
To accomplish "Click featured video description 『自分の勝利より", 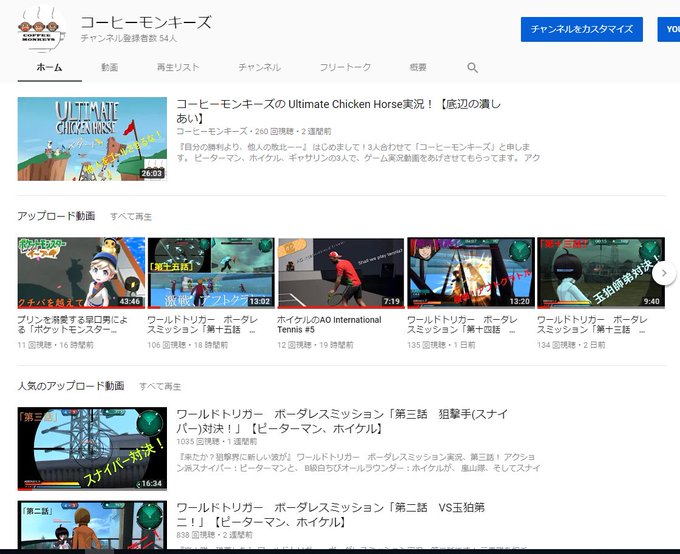I will [358, 152].
